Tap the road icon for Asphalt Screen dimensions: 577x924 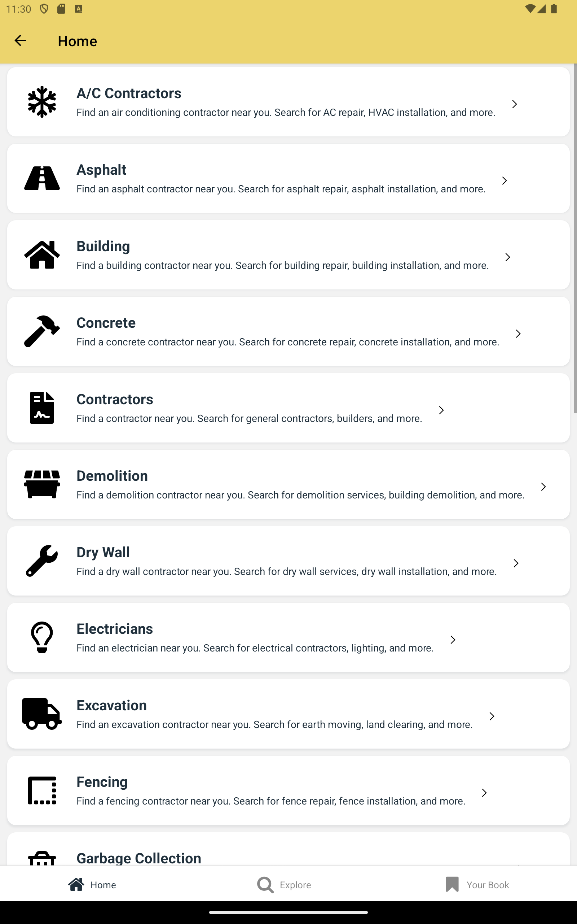coord(42,178)
